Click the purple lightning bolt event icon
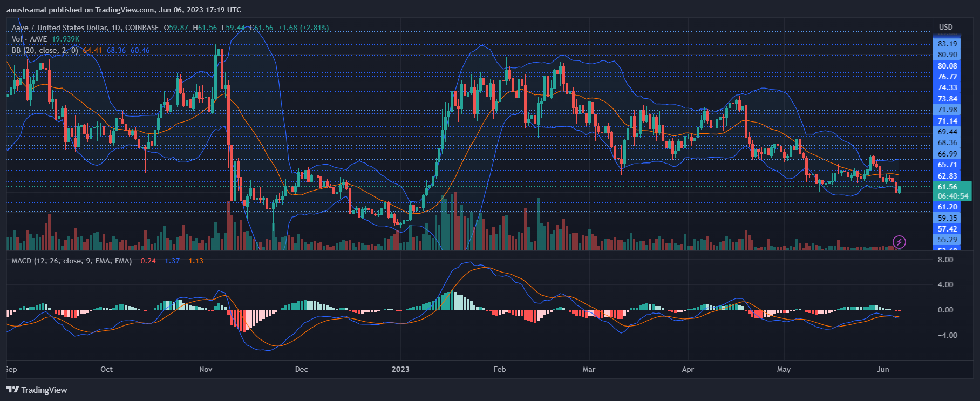This screenshot has height=401, width=980. click(x=899, y=242)
